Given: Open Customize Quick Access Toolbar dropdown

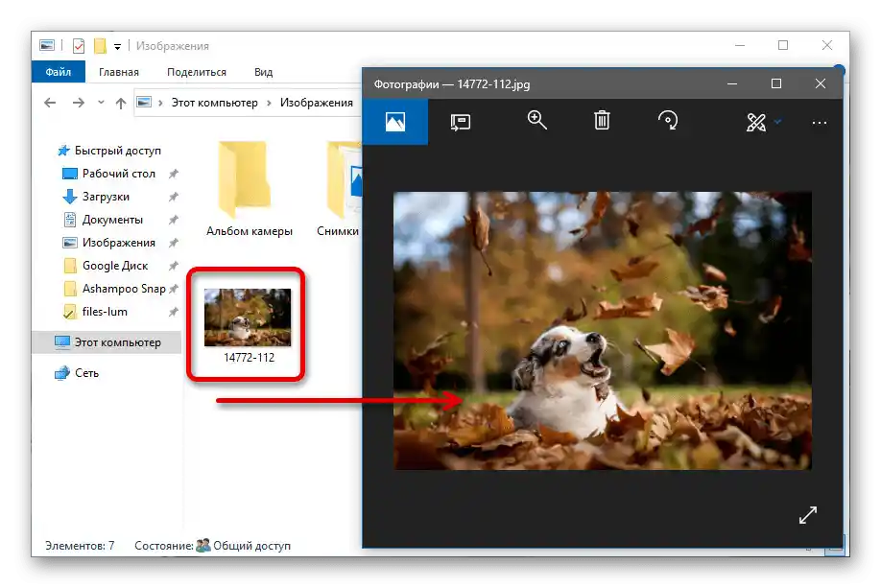Looking at the screenshot, I should coord(117,47).
